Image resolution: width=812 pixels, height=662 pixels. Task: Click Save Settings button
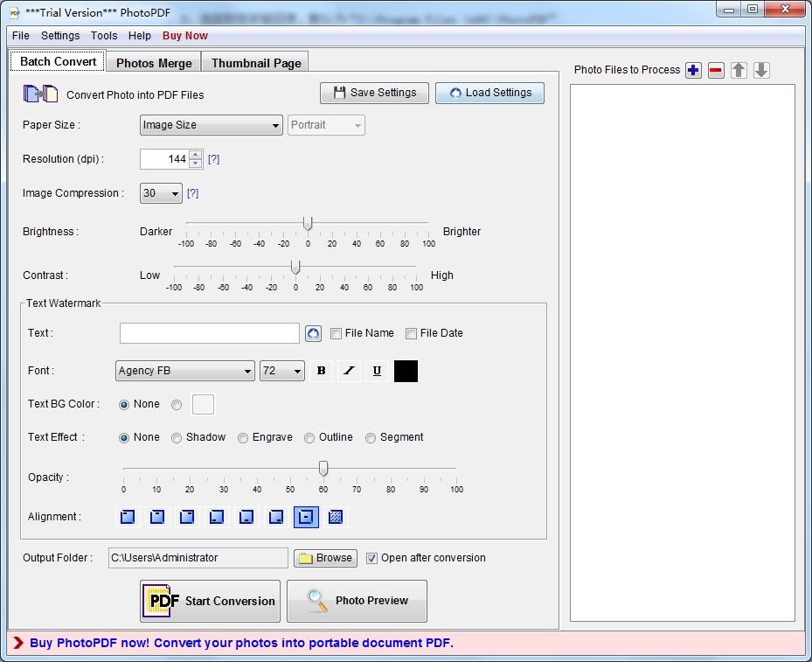374,93
